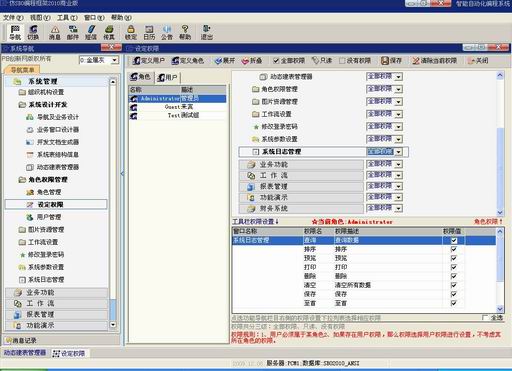Check the 全部权限 toolbar checkbox
Viewport: 512px width, 371px height.
pyautogui.click(x=276, y=61)
